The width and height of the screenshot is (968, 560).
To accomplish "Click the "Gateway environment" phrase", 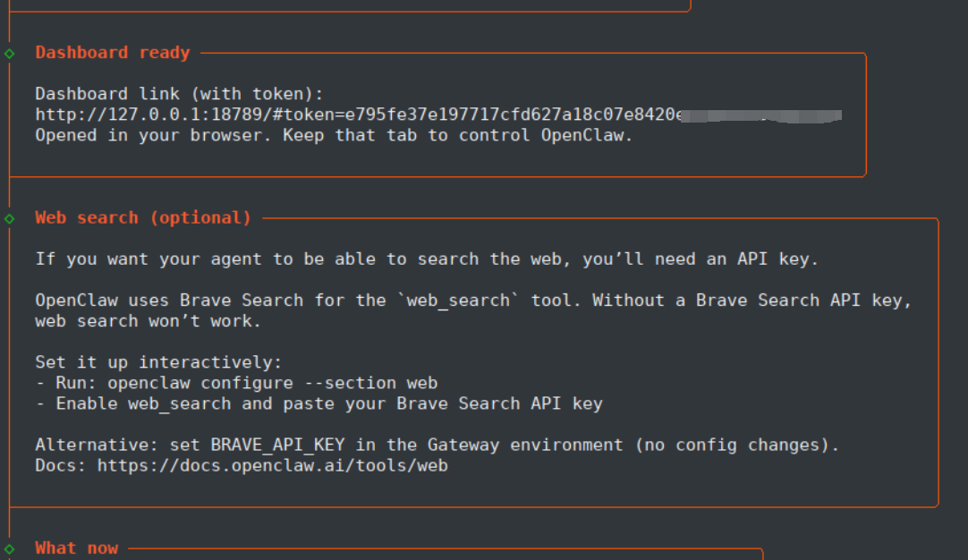I will point(524,445).
